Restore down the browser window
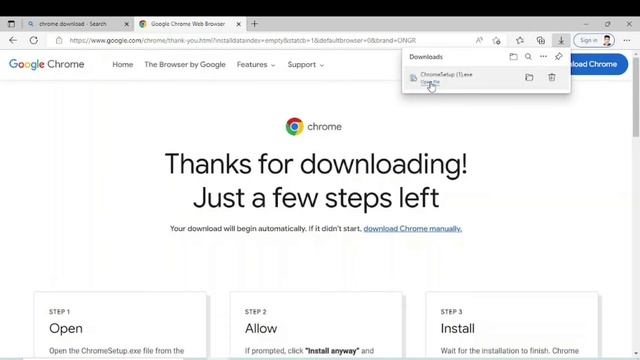Viewport: 640px width, 360px height. pos(607,24)
